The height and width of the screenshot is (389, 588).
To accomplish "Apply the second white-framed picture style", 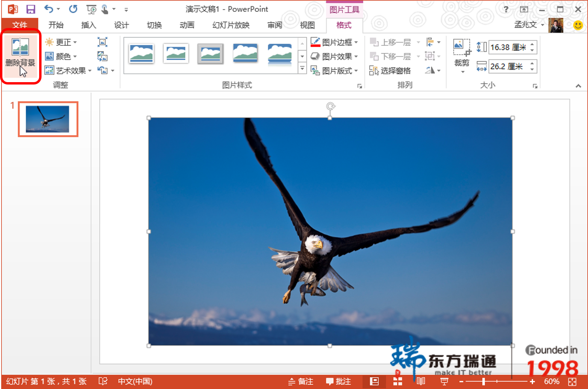I will [176, 54].
